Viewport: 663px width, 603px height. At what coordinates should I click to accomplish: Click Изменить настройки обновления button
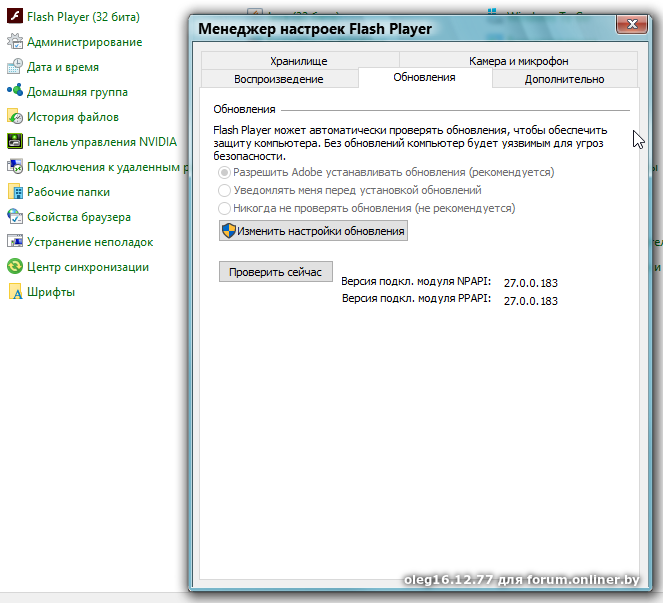[313, 231]
